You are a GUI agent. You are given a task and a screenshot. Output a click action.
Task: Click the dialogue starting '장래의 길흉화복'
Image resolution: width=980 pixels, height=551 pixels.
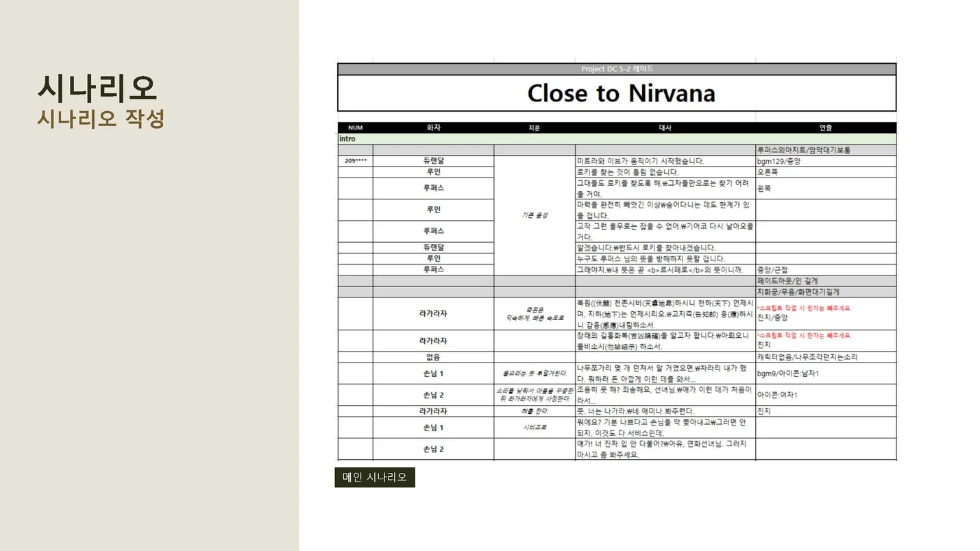665,341
